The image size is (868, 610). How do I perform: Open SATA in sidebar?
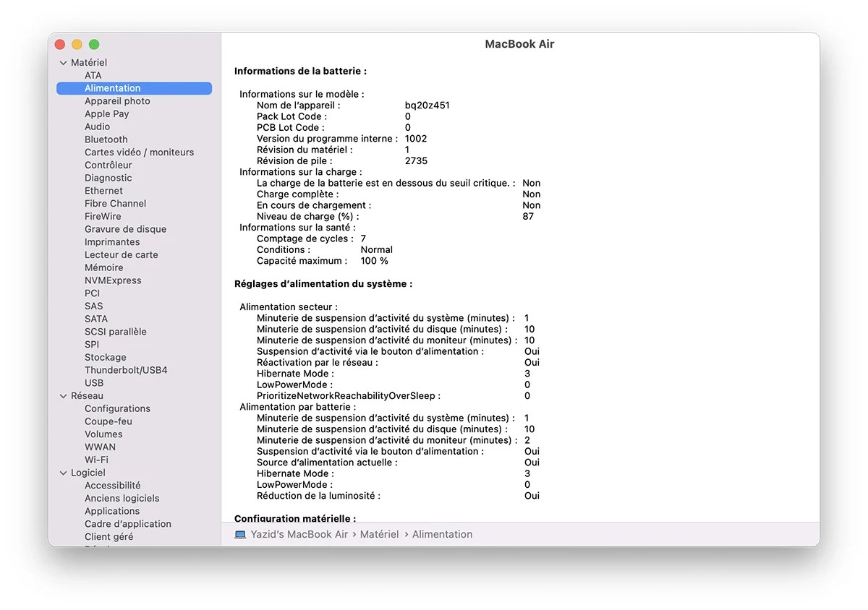pyautogui.click(x=96, y=319)
